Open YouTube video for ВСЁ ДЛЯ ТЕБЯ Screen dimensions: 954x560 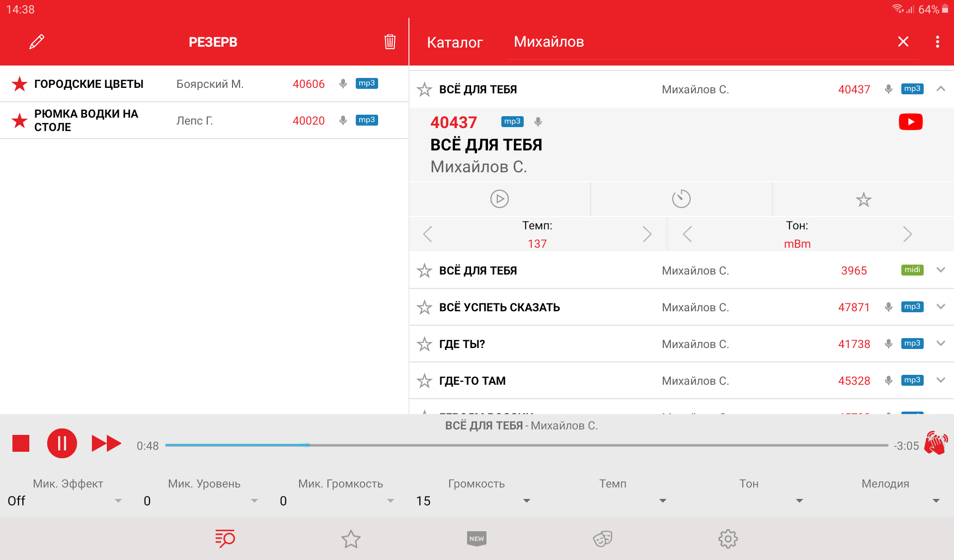(911, 122)
